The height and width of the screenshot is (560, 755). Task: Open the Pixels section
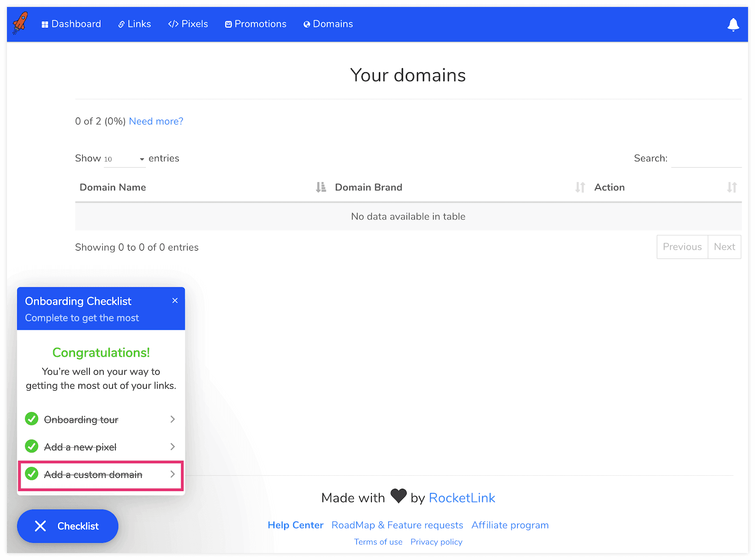coord(188,24)
